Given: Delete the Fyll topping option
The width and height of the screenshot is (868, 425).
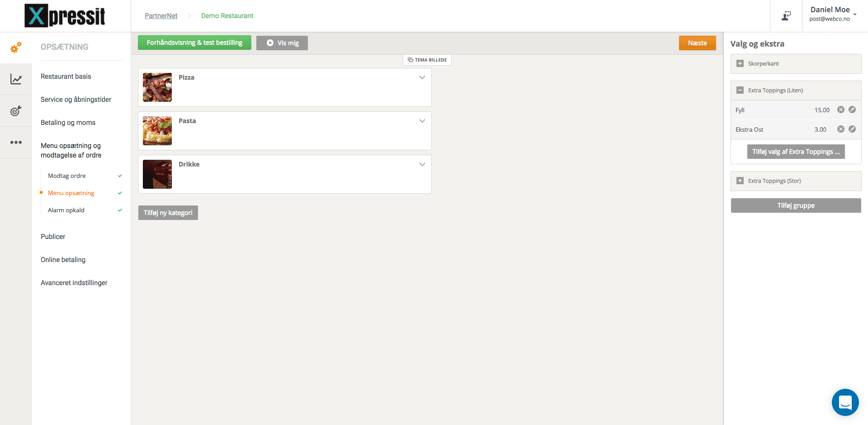Looking at the screenshot, I should point(841,110).
